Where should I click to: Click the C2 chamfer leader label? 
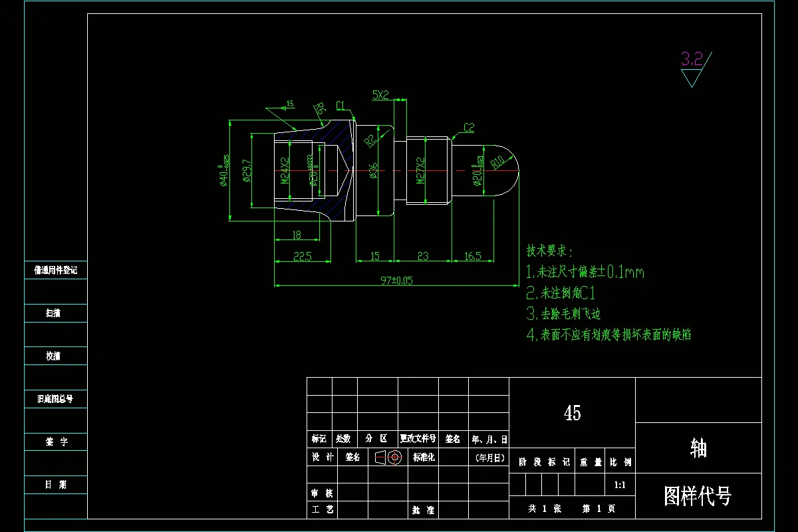[x=469, y=127]
